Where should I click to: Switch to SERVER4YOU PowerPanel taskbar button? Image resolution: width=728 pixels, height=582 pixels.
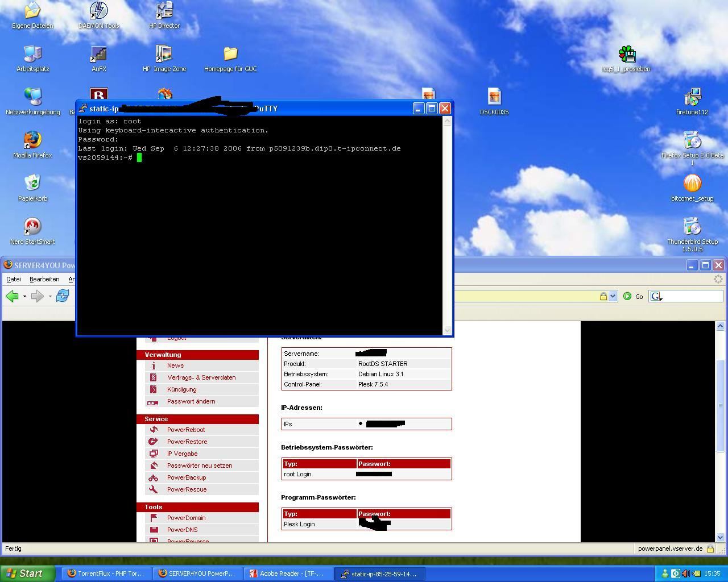(x=197, y=573)
